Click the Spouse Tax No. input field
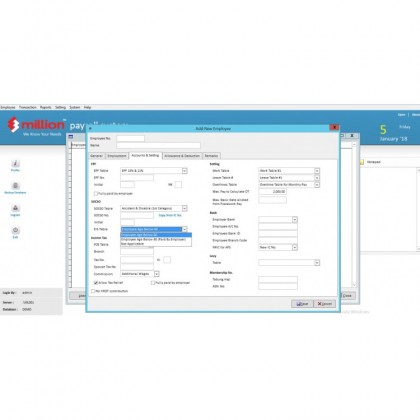The image size is (420, 420). (137, 267)
